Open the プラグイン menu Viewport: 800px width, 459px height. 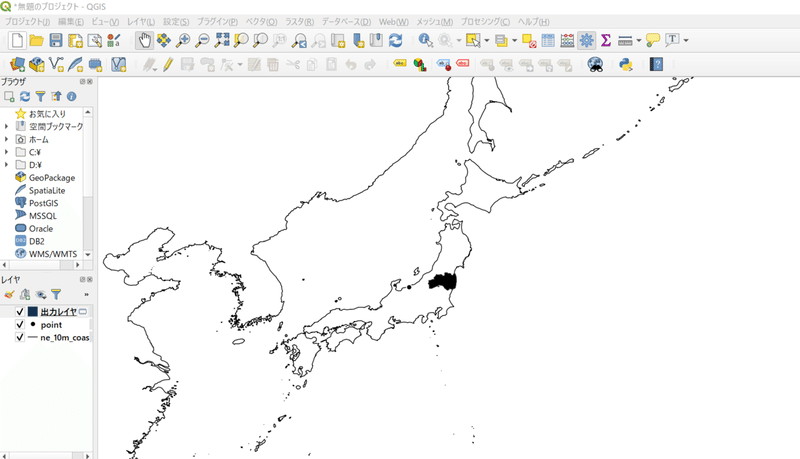tap(217, 21)
